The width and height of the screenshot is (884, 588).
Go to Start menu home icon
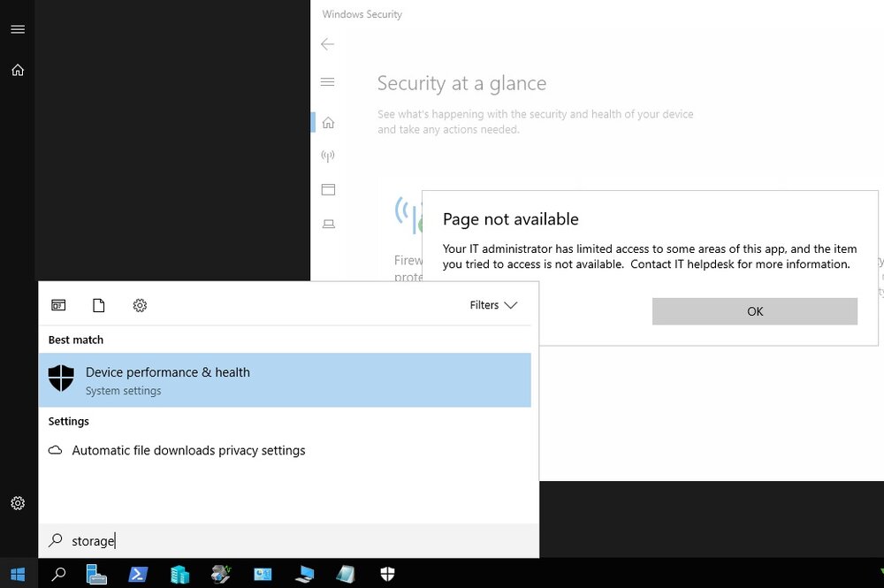[18, 70]
